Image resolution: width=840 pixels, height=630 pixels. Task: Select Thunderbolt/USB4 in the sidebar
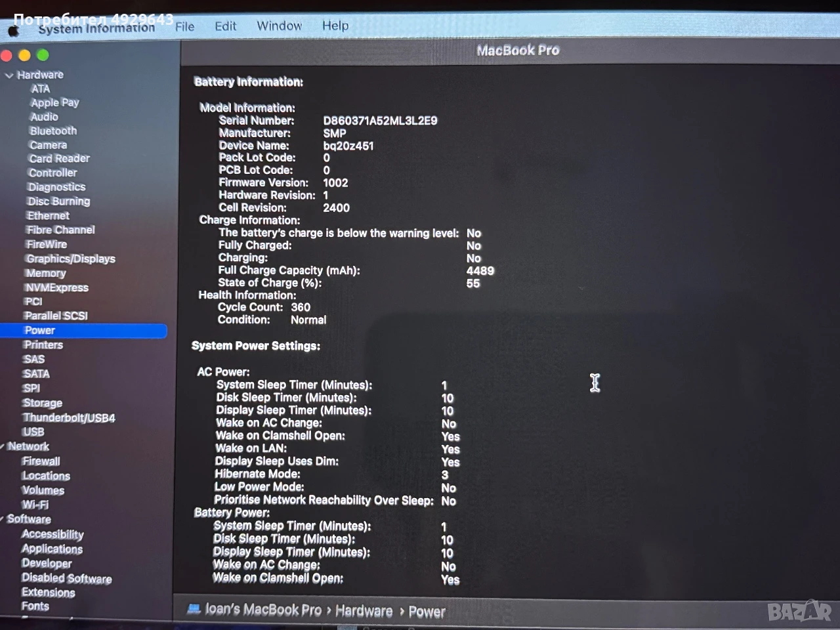tap(69, 417)
